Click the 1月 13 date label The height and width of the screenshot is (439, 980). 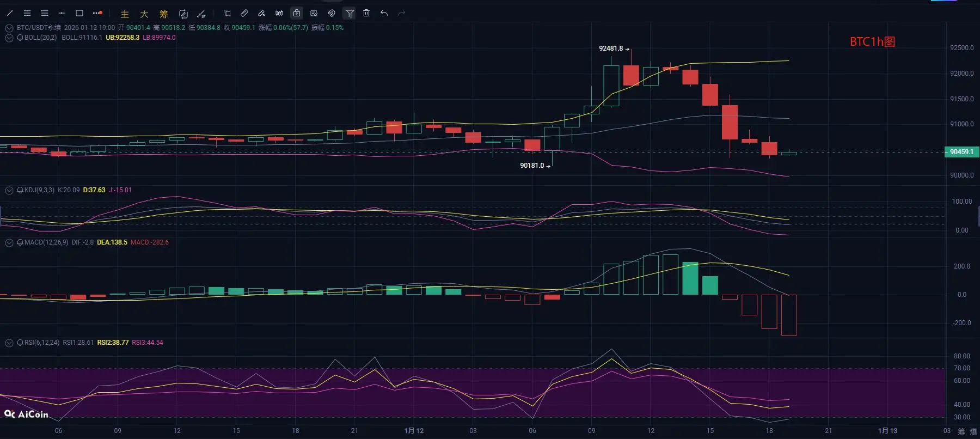(887, 431)
